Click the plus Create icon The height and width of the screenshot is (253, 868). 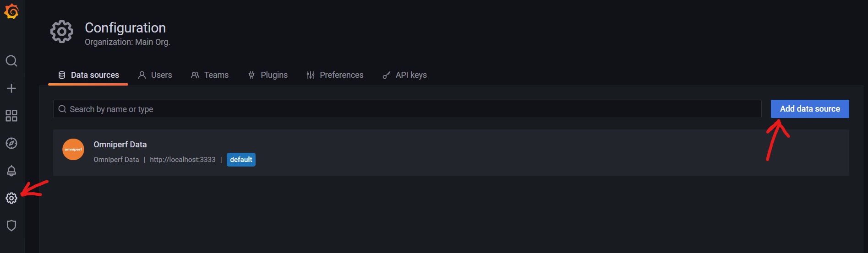[x=11, y=88]
